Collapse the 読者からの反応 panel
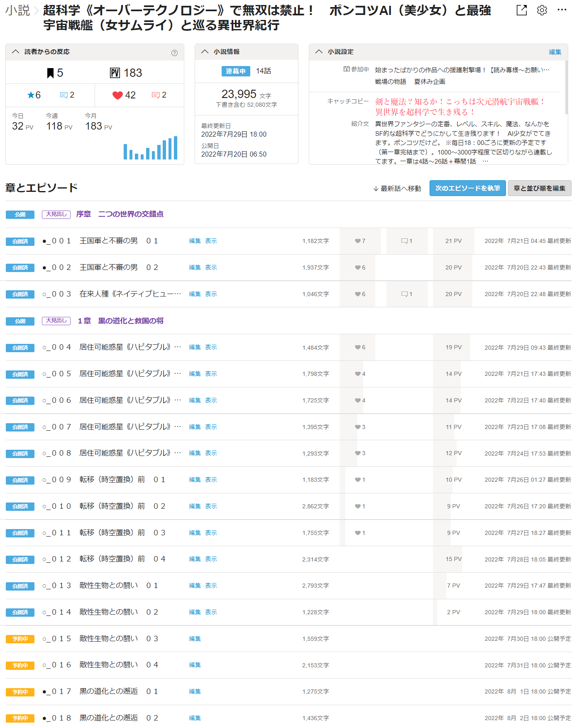579x728 pixels. [x=16, y=51]
